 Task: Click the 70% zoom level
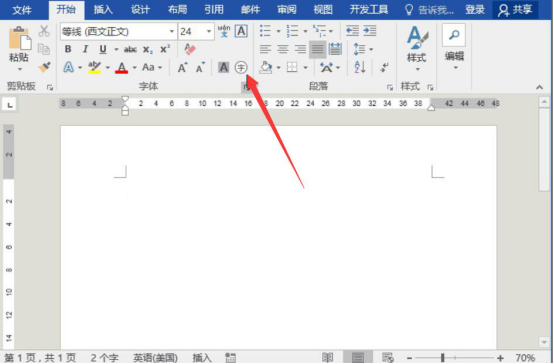pos(525,358)
